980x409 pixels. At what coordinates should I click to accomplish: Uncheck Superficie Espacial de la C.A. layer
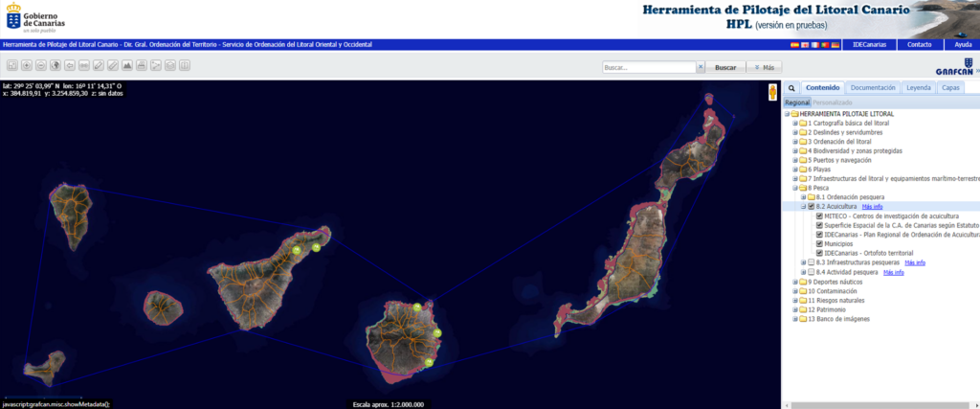(x=819, y=225)
